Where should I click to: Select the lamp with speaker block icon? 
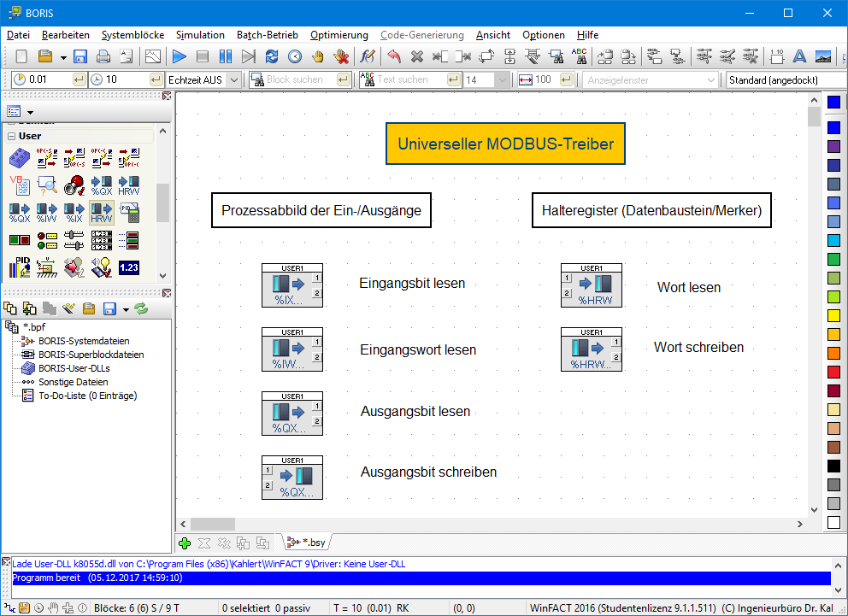[x=102, y=267]
